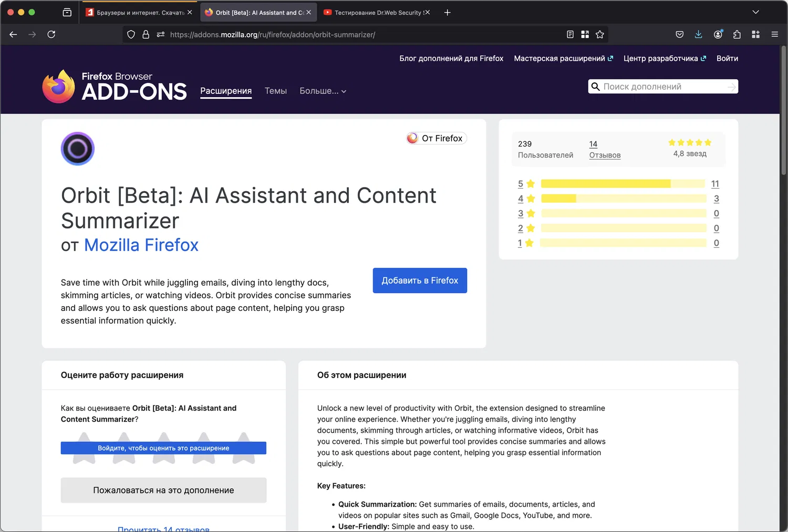The image size is (788, 532).
Task: Click the reload page icon
Action: click(x=51, y=35)
